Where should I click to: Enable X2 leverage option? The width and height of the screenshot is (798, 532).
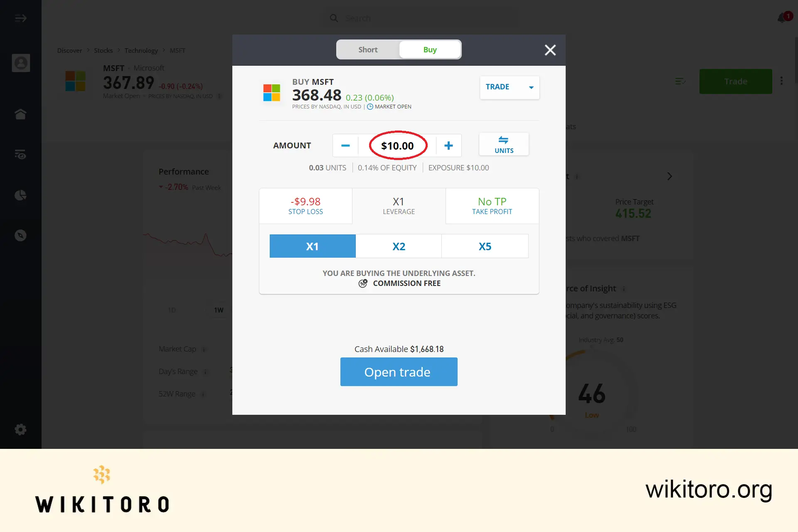[399, 246]
